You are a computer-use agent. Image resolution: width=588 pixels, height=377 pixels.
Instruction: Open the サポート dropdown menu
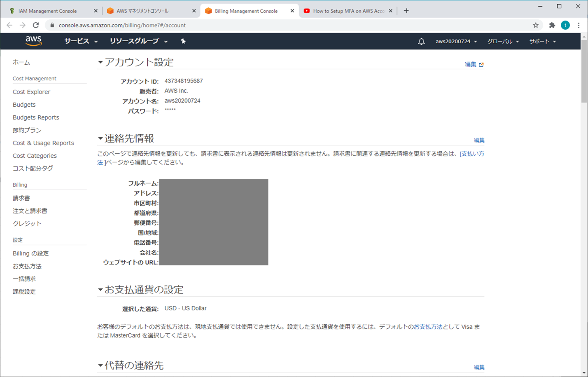(541, 41)
